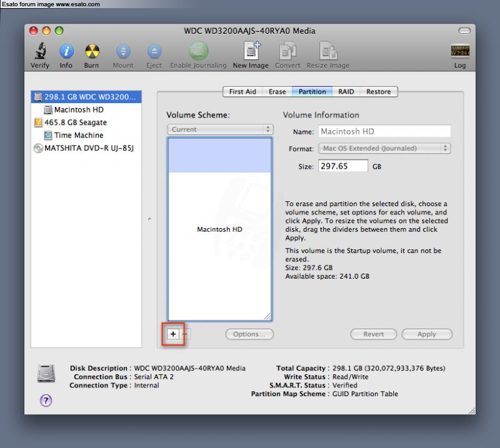Click the Available space 241.0 GB text
This screenshot has width=500, height=448.
tap(327, 276)
